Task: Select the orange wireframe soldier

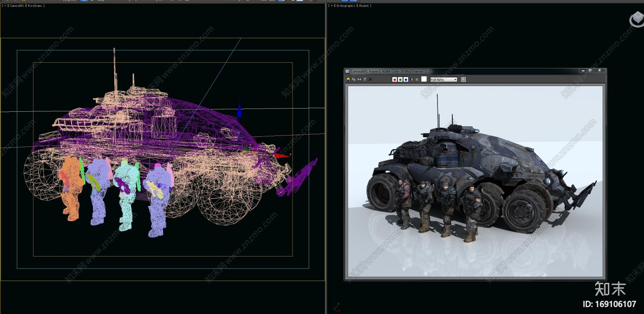Action: click(x=72, y=188)
